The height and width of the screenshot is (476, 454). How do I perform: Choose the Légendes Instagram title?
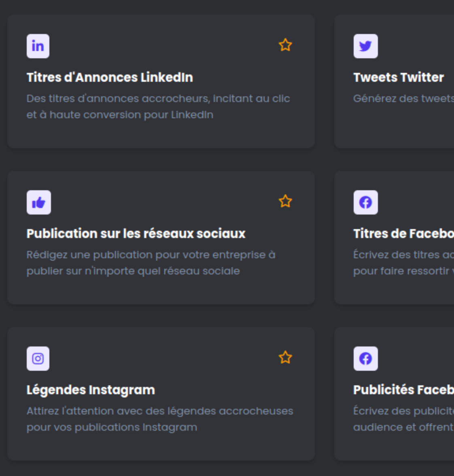pos(91,390)
